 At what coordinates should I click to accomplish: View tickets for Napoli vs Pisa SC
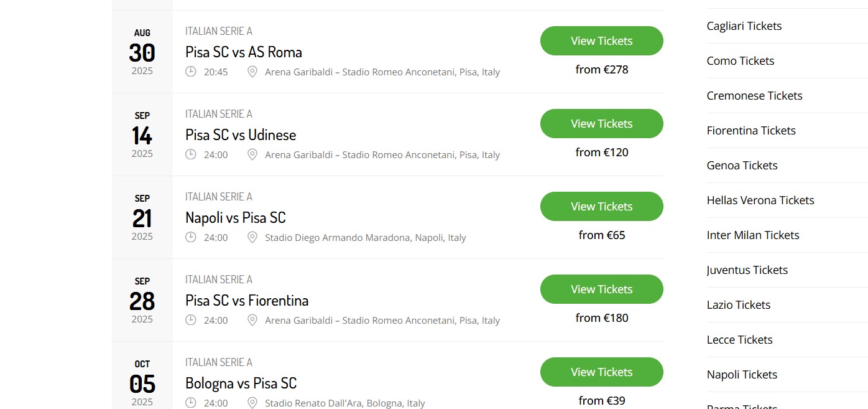coord(602,206)
